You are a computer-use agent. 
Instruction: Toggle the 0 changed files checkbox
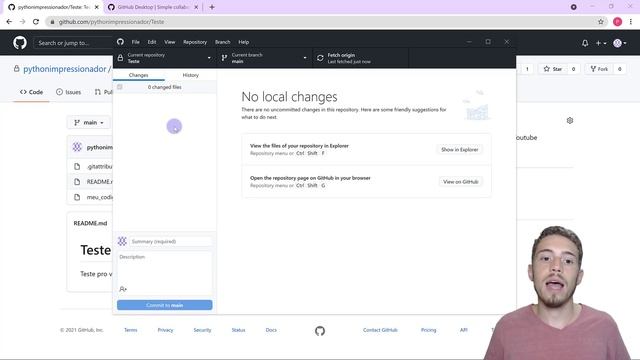pyautogui.click(x=120, y=87)
